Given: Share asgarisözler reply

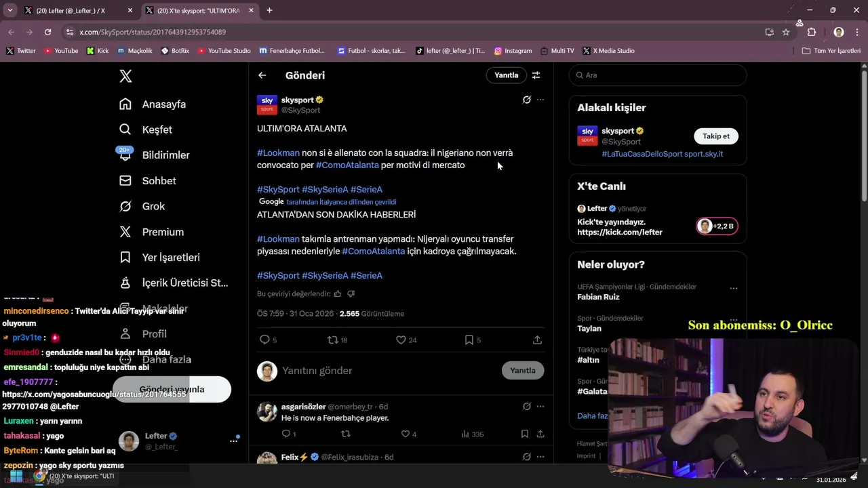Looking at the screenshot, I should pos(540,434).
